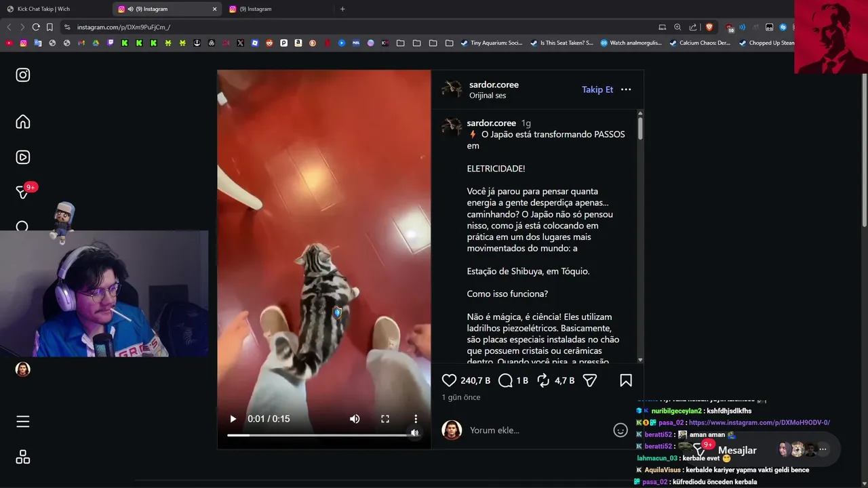Click the '1 gün önce' timestamp

click(x=461, y=397)
